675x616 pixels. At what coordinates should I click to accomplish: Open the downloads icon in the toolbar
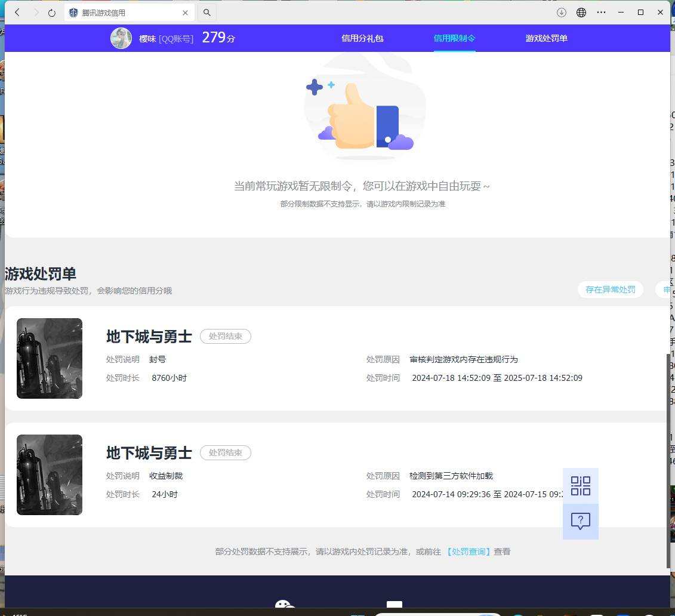click(x=562, y=13)
